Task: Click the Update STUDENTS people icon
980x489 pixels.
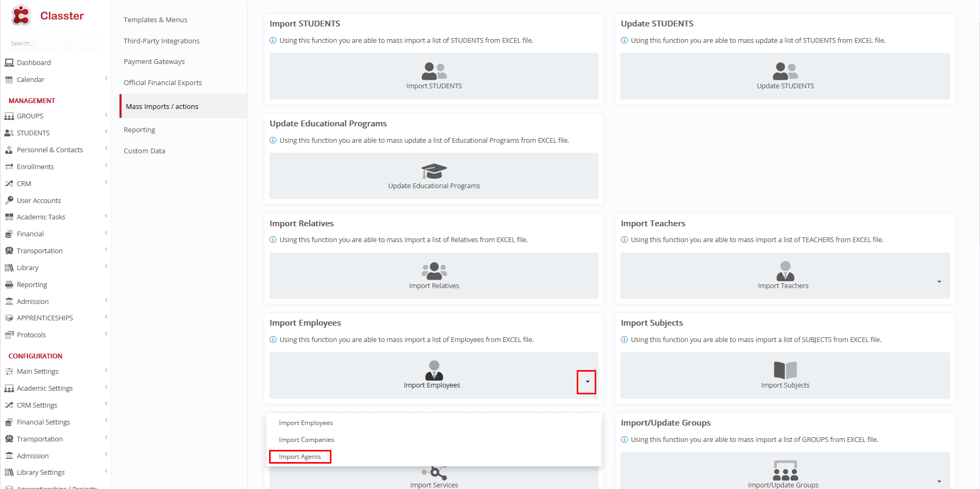Action: 785,71
